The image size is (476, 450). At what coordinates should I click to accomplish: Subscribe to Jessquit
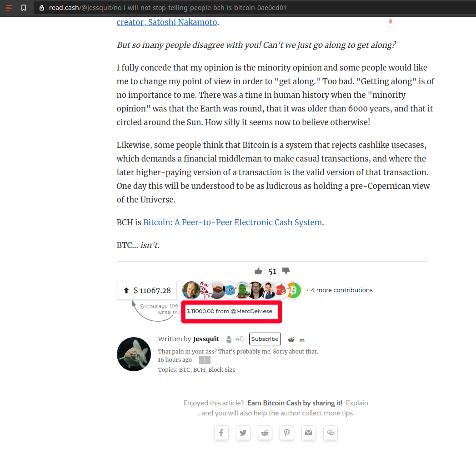pos(265,339)
